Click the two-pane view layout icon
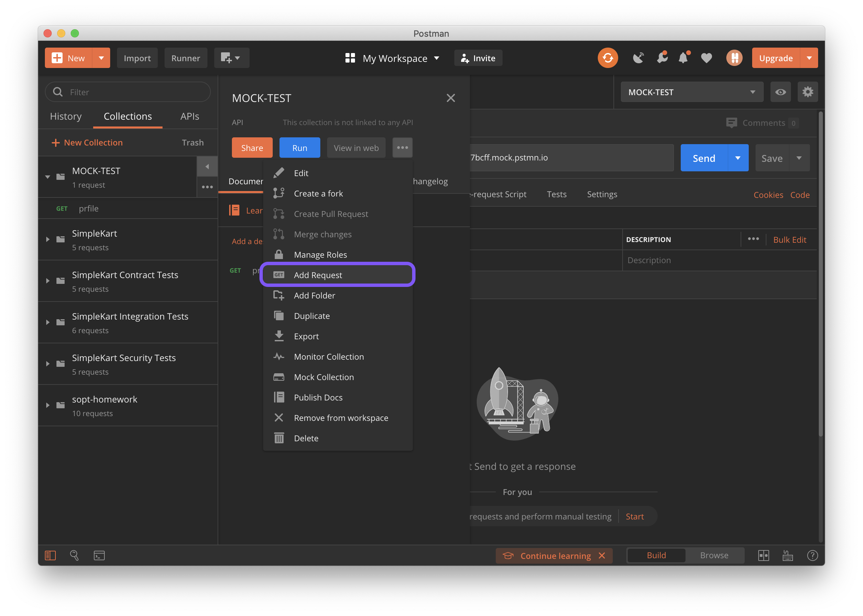Screen dimensions: 863x616 763,555
